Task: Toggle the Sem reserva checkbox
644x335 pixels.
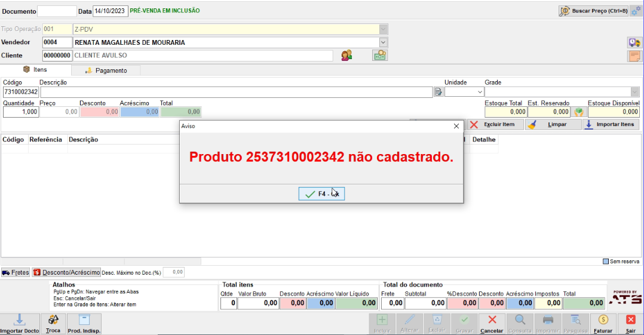Action: [x=605, y=261]
